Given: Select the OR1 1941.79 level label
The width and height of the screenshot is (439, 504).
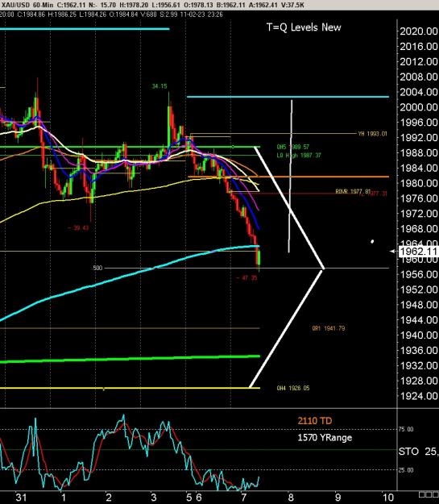Looking at the screenshot, I should click(329, 328).
